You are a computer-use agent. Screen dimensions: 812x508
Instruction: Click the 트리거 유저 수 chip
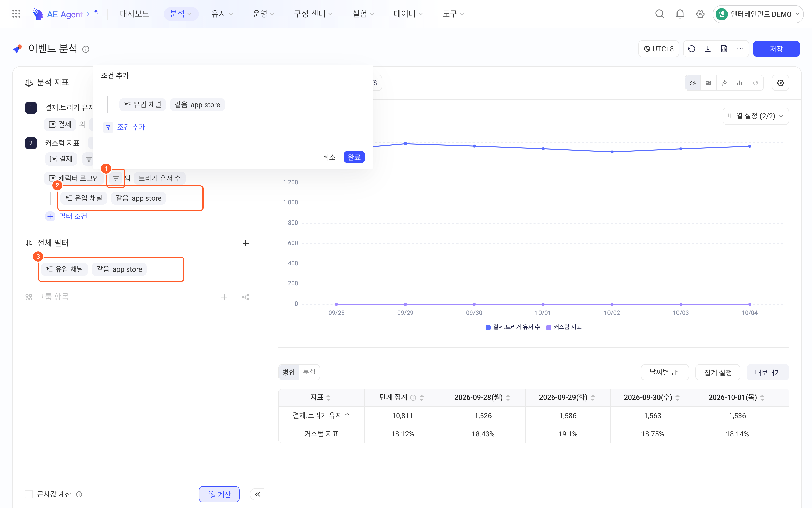tap(160, 178)
